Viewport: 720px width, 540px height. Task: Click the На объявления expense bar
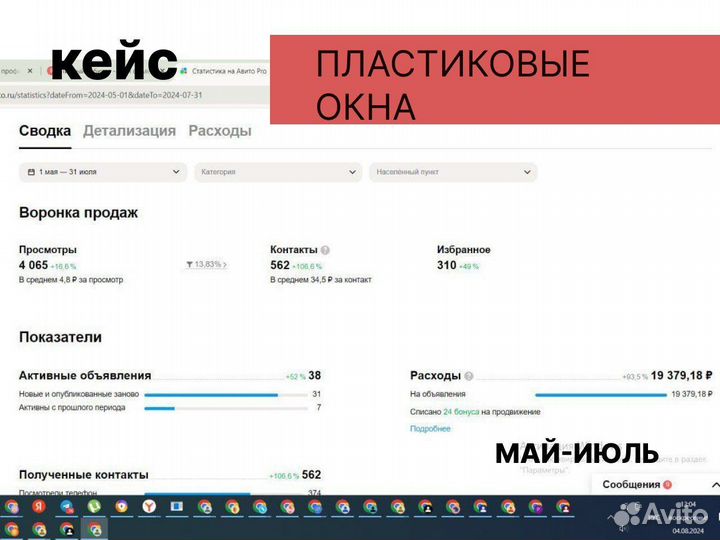click(x=601, y=395)
